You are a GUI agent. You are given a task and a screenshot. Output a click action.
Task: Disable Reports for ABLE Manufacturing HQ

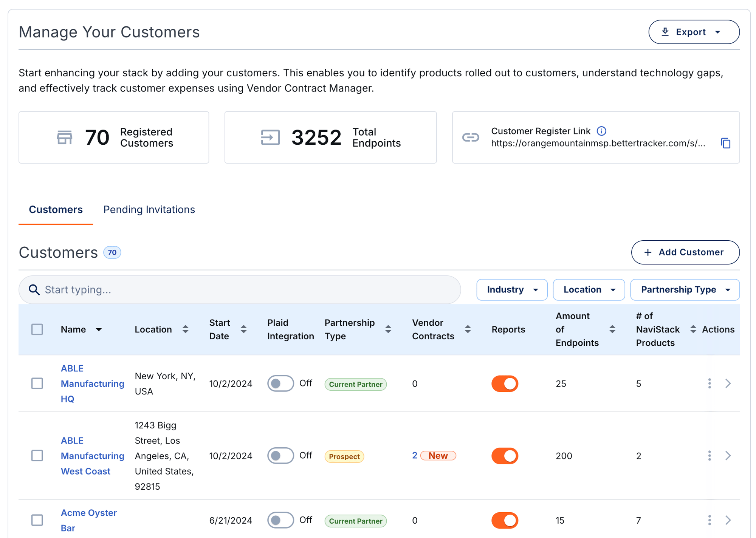pos(505,383)
